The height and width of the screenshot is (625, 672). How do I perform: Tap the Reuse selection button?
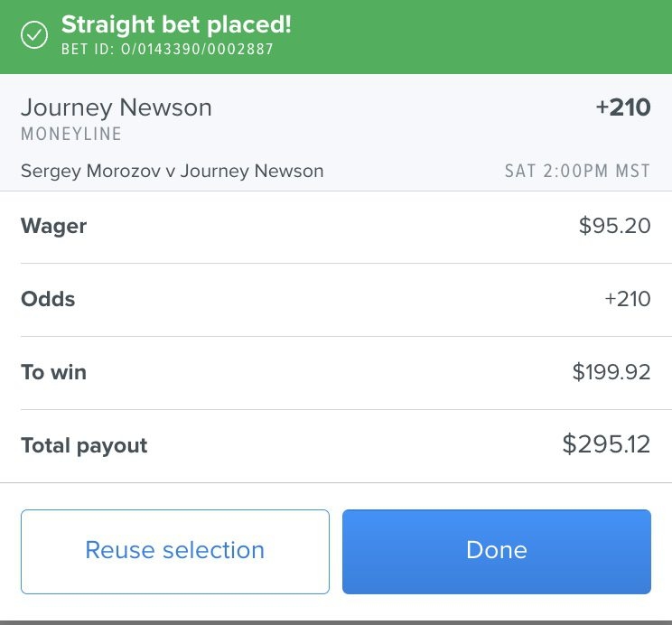pos(175,551)
